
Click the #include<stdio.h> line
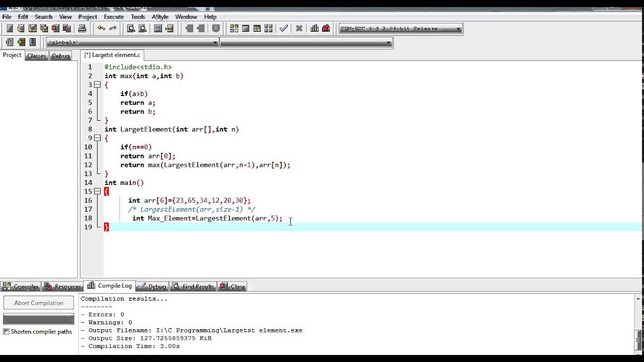coord(138,67)
